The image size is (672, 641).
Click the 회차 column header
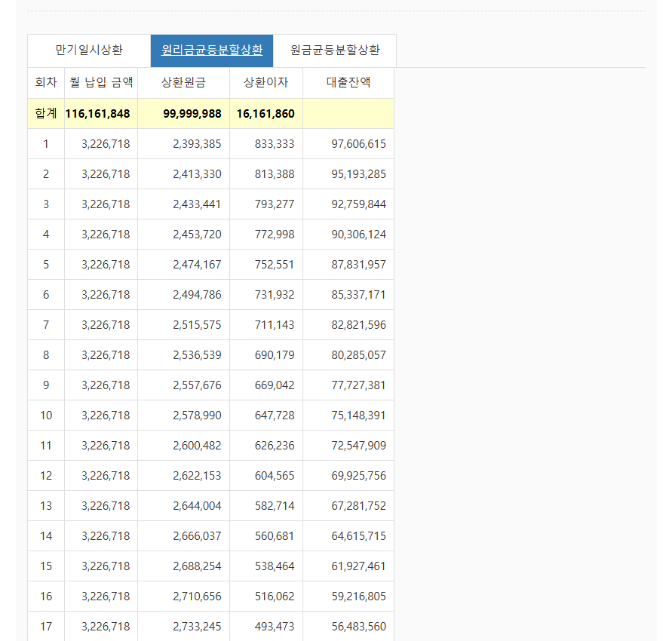tap(46, 82)
